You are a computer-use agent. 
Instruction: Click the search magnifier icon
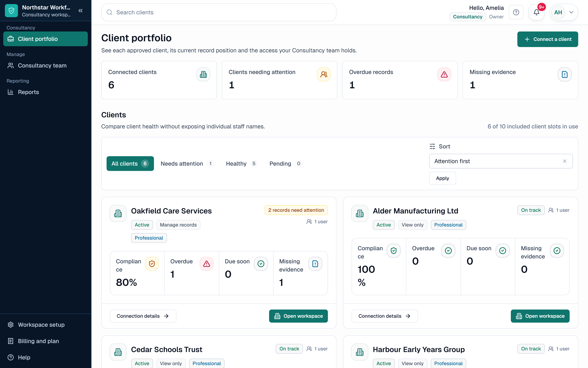click(110, 12)
